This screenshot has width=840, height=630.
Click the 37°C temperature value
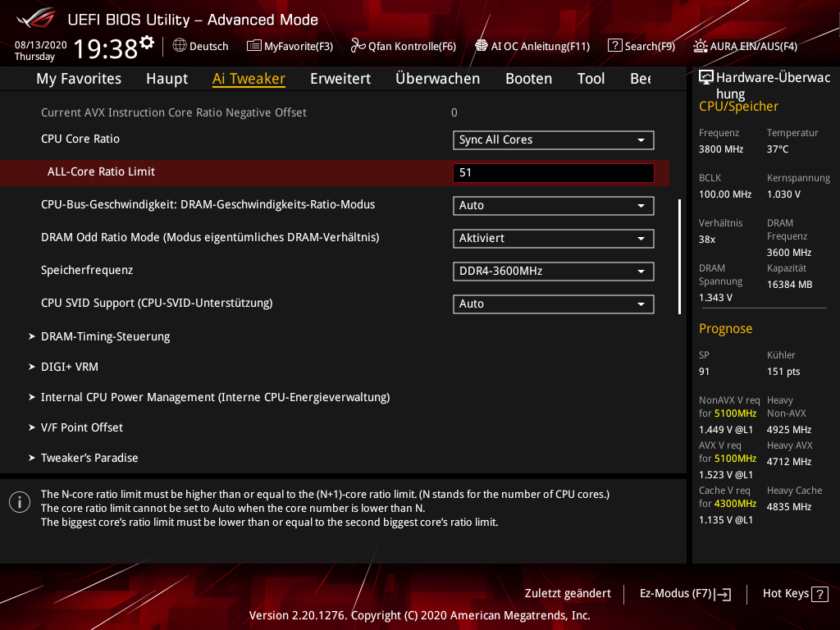[x=778, y=149]
